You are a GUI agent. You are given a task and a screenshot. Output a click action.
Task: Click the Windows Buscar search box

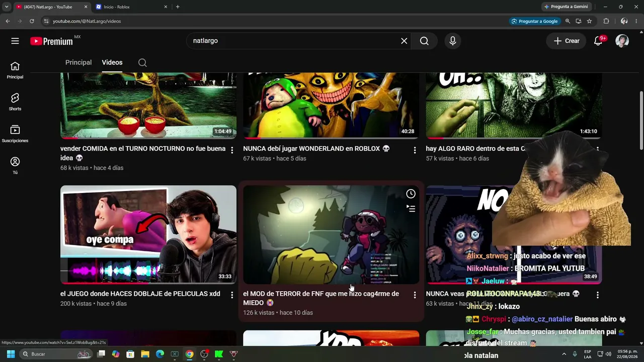[55, 354]
